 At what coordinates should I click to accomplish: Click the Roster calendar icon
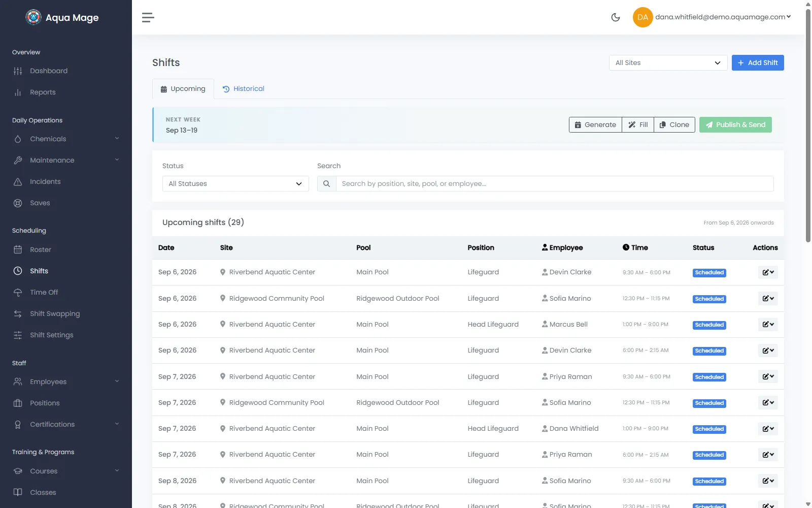pyautogui.click(x=18, y=250)
